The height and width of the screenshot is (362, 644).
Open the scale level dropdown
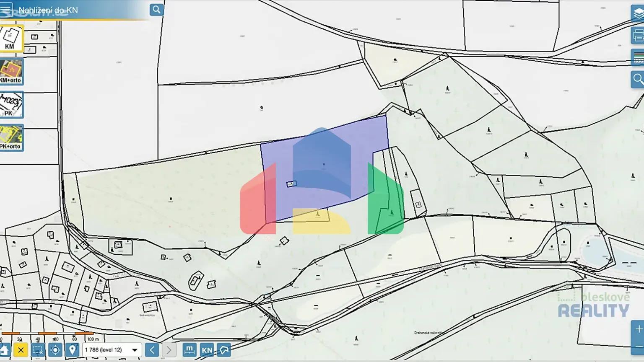pyautogui.click(x=135, y=350)
